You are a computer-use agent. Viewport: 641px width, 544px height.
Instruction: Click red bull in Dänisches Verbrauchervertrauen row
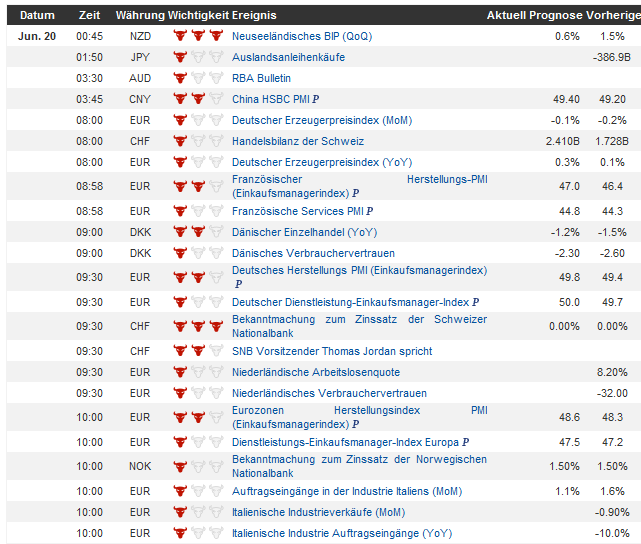(x=180, y=253)
